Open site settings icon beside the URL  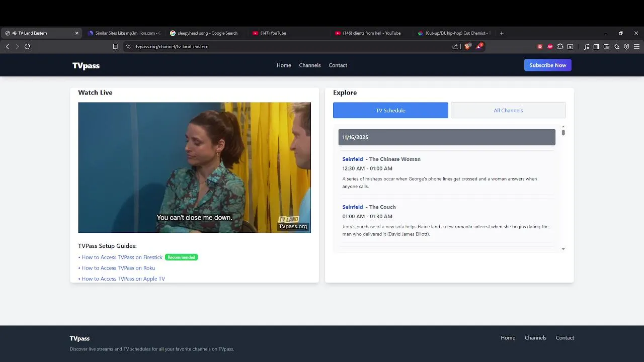click(x=128, y=46)
